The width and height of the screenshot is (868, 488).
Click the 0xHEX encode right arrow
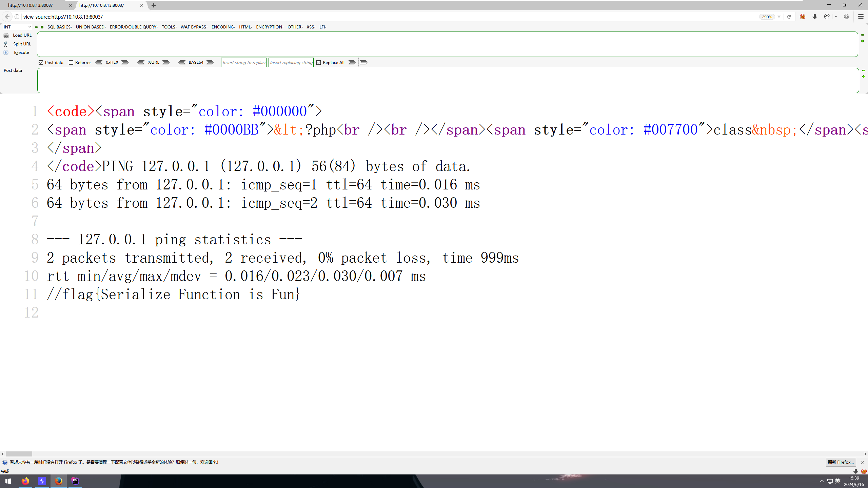[x=125, y=62]
